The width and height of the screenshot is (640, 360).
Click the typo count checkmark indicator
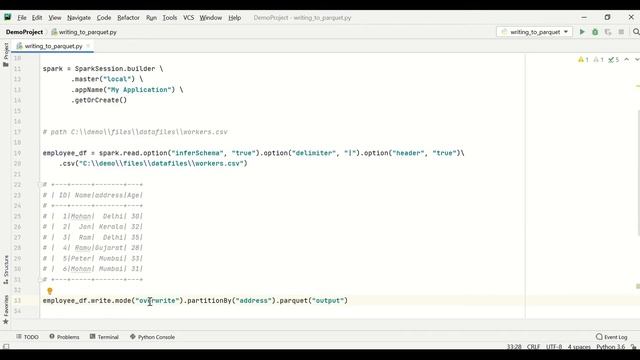coord(613,60)
